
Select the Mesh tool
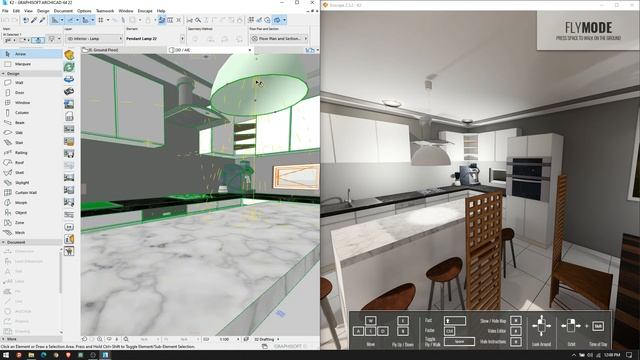pyautogui.click(x=31, y=233)
